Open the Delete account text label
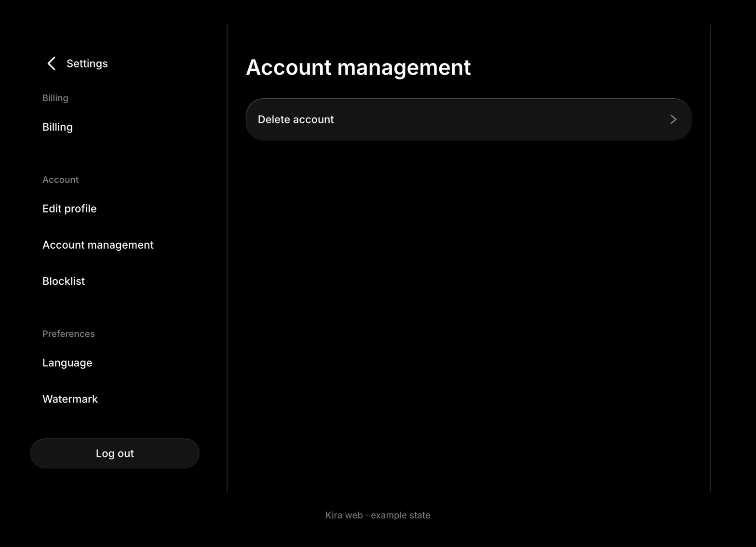Screen dimensions: 756x547 pyautogui.click(x=296, y=120)
